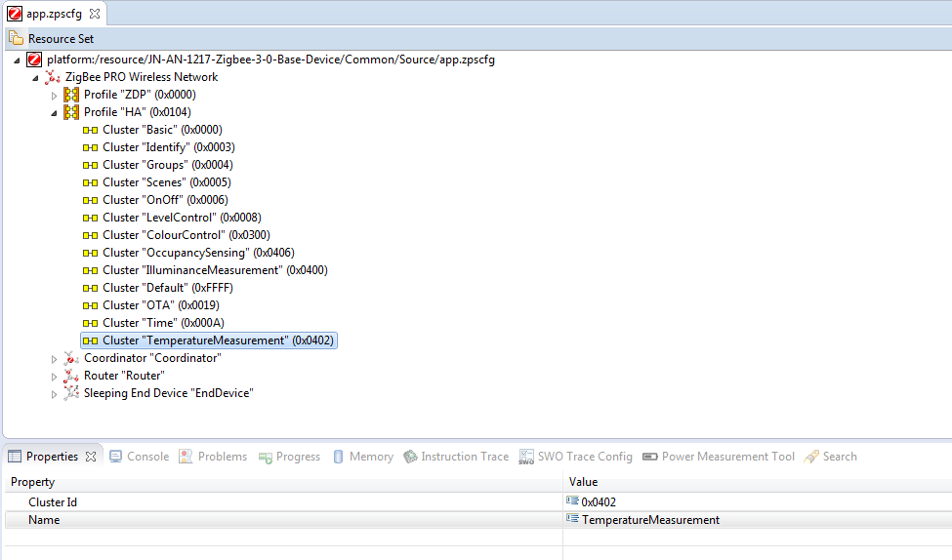
Task: Select Cluster "Time" (0x000A) label
Action: (163, 323)
